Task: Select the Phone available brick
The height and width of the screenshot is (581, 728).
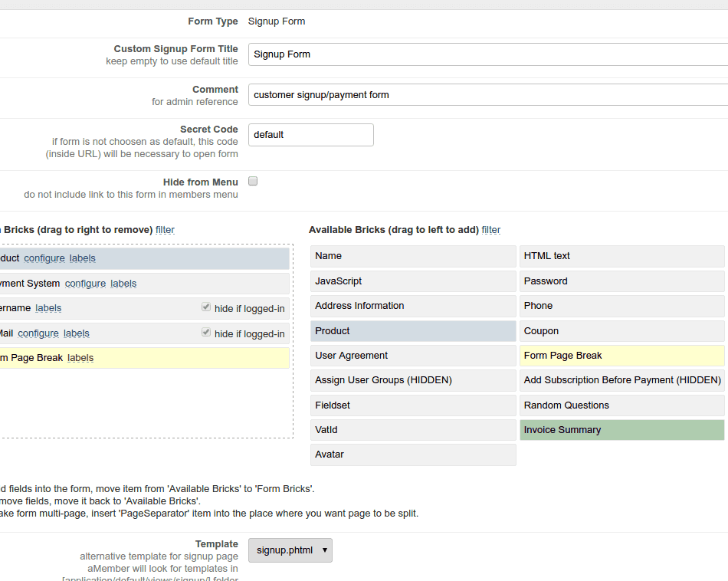Action: tap(621, 306)
